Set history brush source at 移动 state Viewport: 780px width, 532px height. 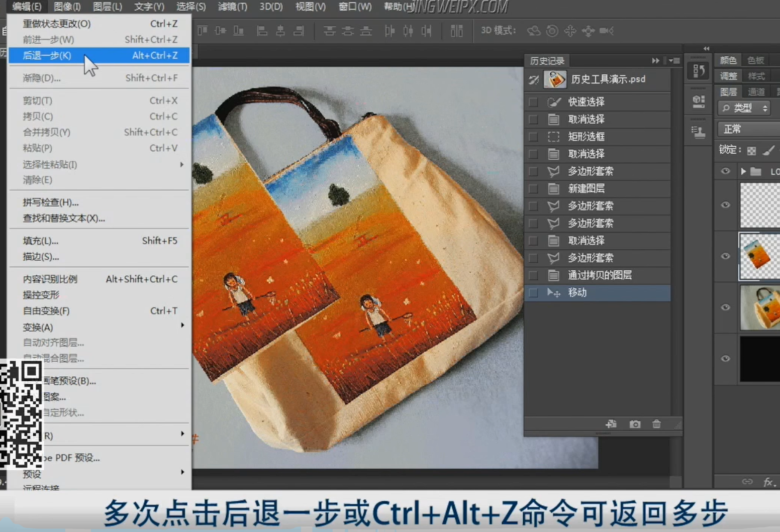(533, 292)
